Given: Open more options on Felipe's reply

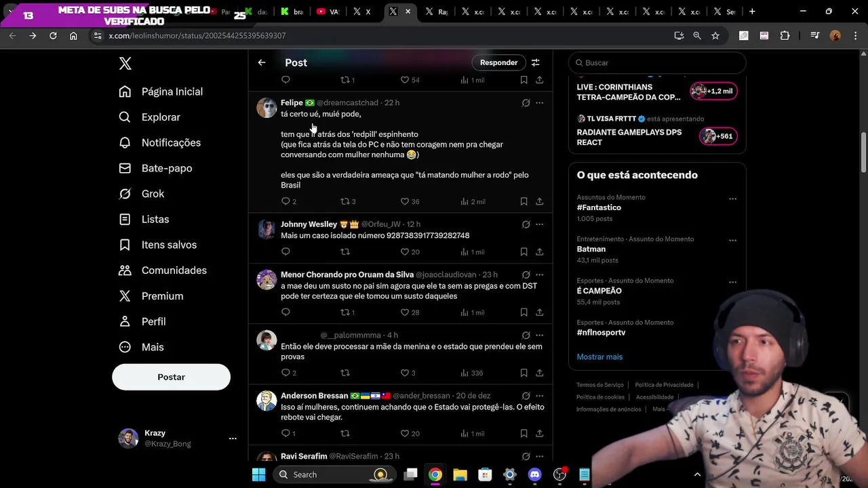Looking at the screenshot, I should click(539, 103).
